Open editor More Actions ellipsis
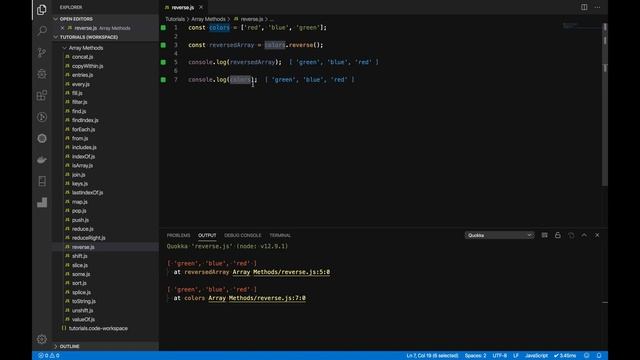 pos(597,7)
